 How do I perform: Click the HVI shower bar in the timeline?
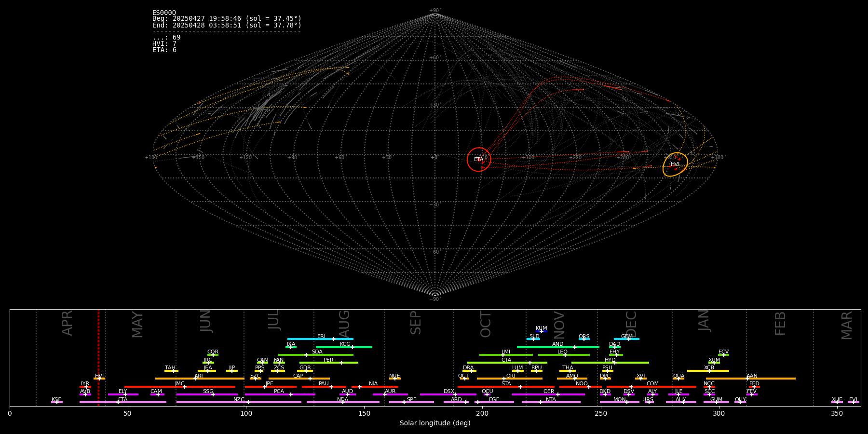click(99, 379)
